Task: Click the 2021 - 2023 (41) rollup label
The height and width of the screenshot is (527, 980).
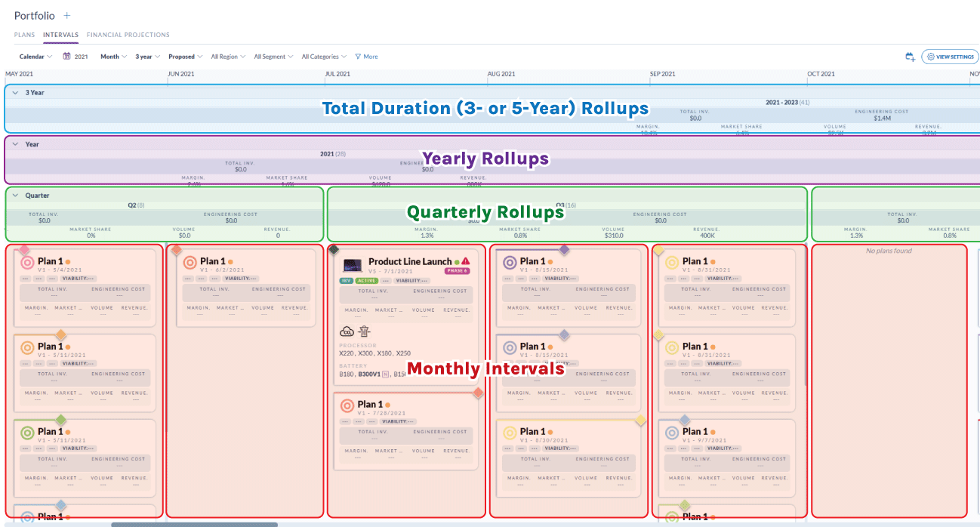Action: click(x=787, y=102)
